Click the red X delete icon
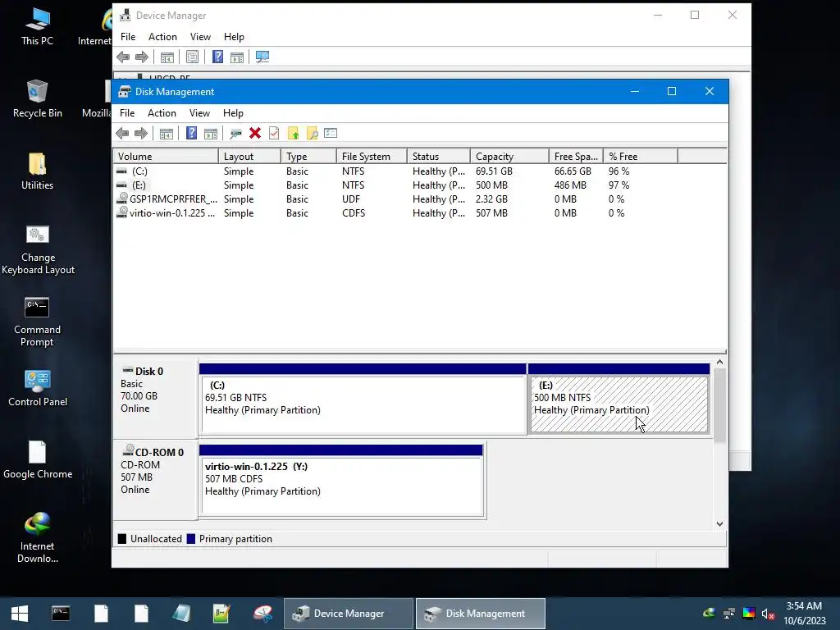The image size is (840, 630). click(255, 134)
